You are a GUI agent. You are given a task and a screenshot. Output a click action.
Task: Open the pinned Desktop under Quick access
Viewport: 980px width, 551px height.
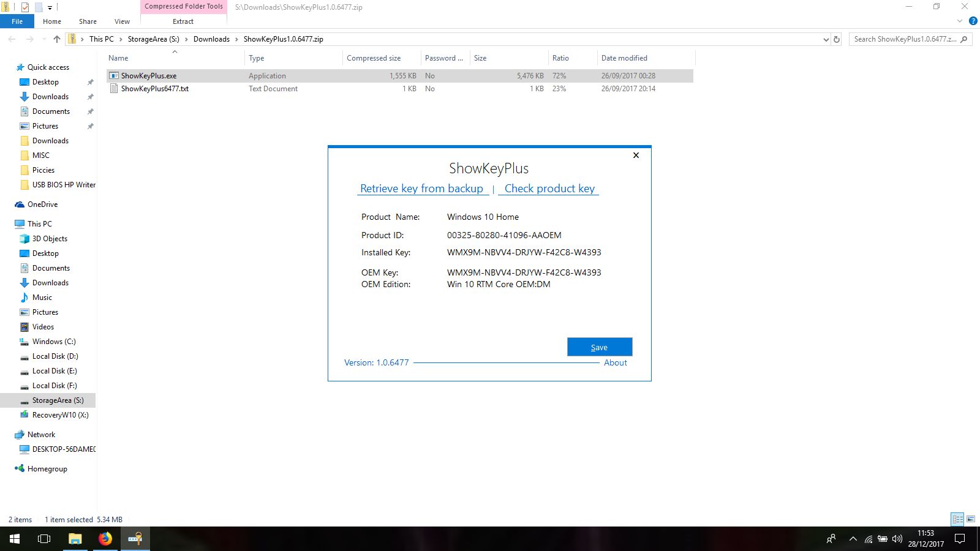point(45,82)
